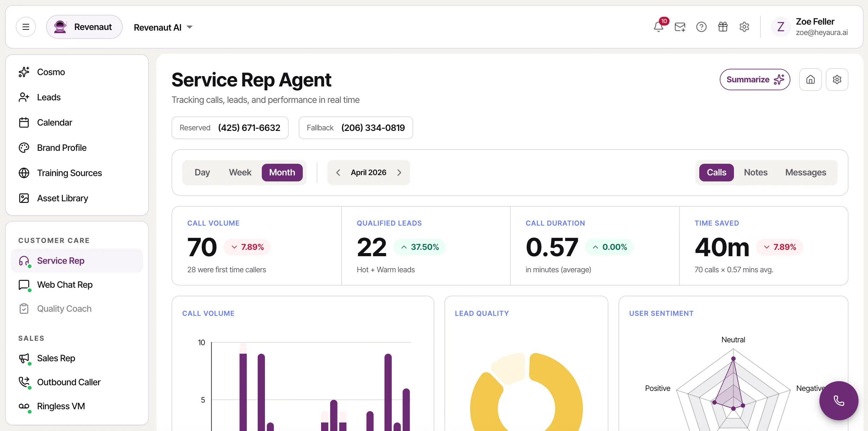Open Quality Coach
The height and width of the screenshot is (431, 868).
(x=77, y=308)
